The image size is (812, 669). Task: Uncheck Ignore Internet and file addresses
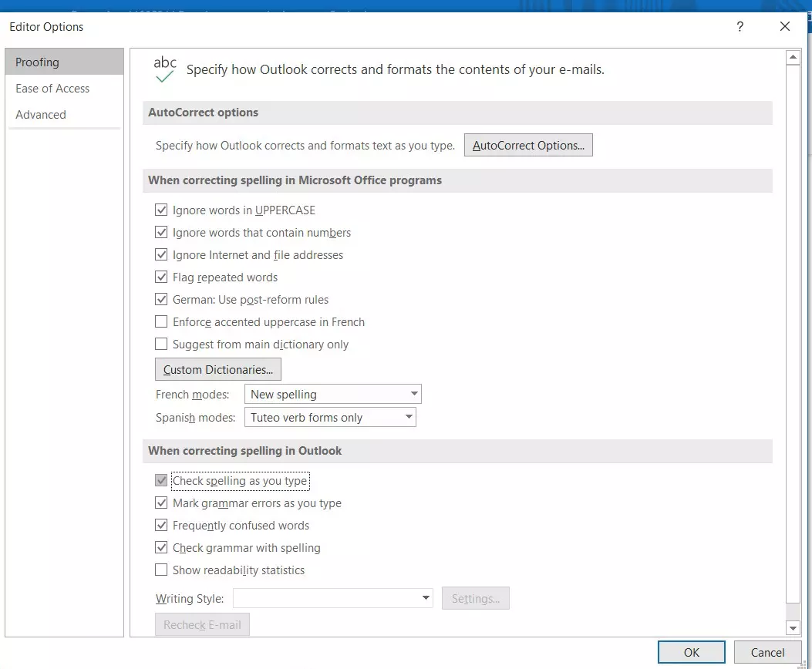point(161,254)
